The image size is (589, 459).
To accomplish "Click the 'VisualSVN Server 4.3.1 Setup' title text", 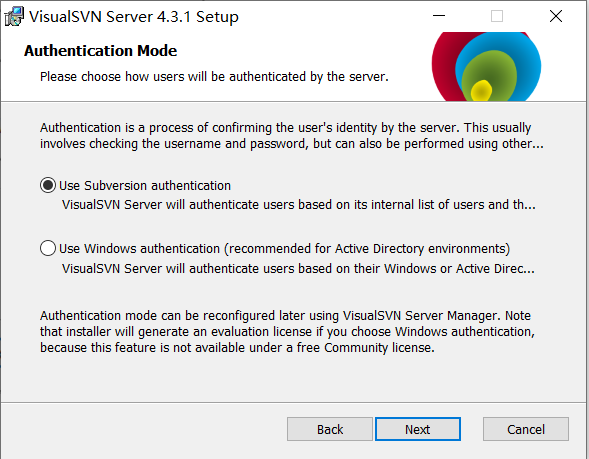I will tap(134, 17).
